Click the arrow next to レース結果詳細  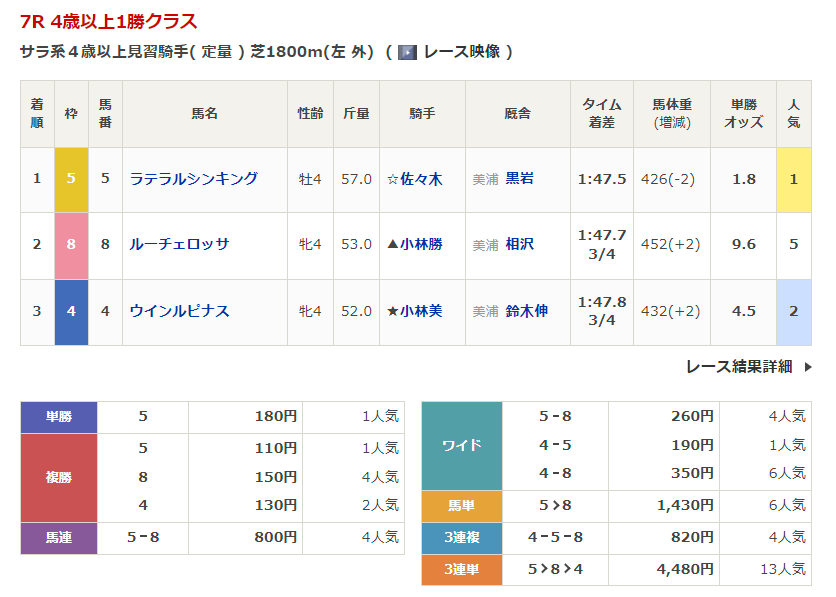pos(808,367)
